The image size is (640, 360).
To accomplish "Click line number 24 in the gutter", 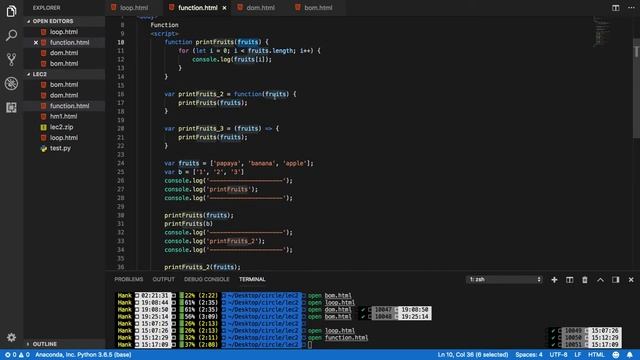I will point(121,163).
